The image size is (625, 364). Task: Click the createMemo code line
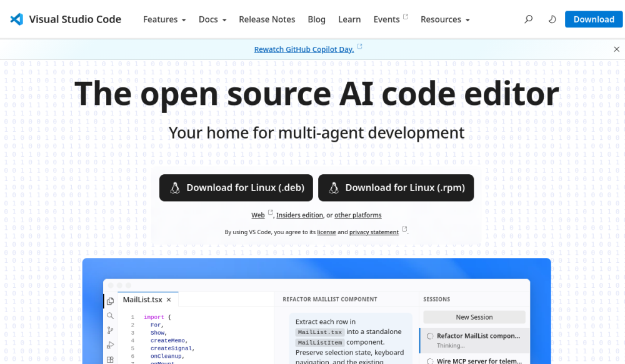pos(169,340)
